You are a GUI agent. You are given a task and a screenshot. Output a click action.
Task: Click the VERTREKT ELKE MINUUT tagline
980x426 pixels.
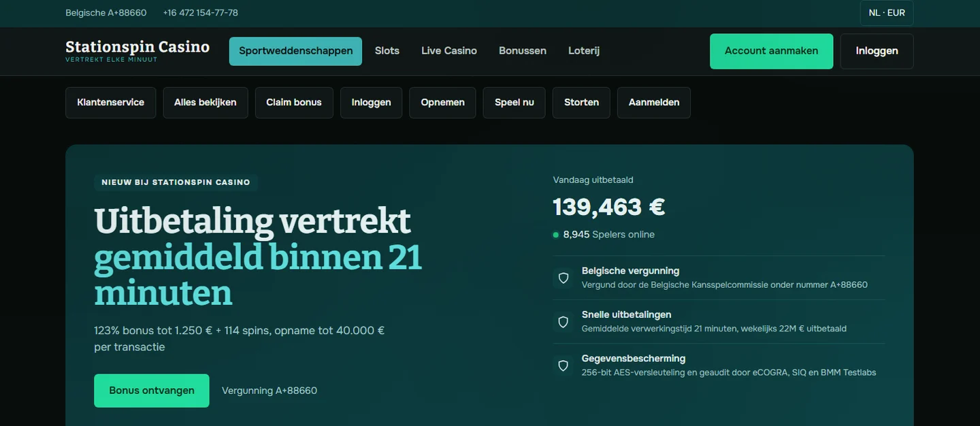pos(112,60)
